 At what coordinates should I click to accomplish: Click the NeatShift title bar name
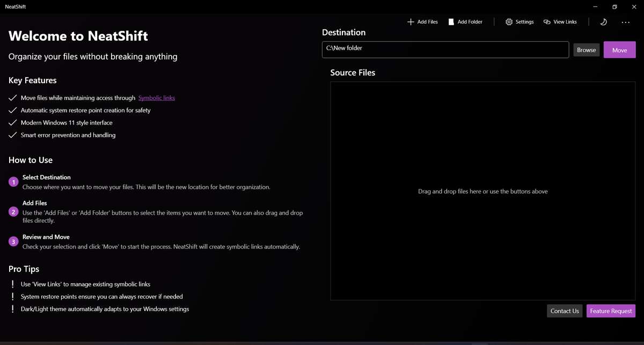pos(16,7)
